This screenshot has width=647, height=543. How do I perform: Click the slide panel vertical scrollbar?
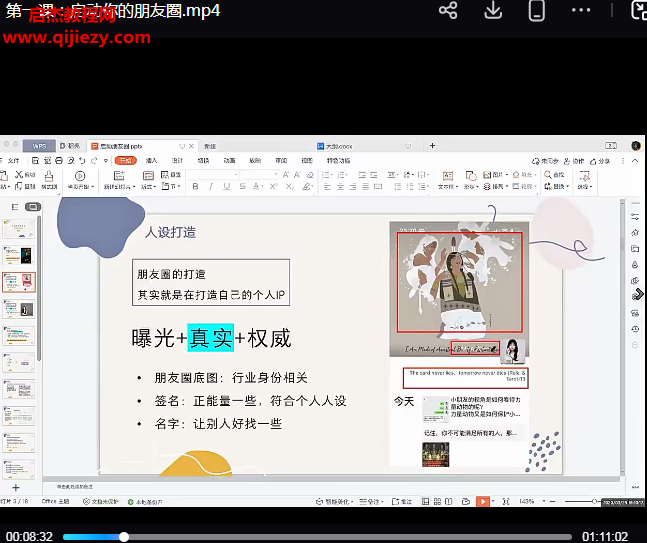[39, 288]
